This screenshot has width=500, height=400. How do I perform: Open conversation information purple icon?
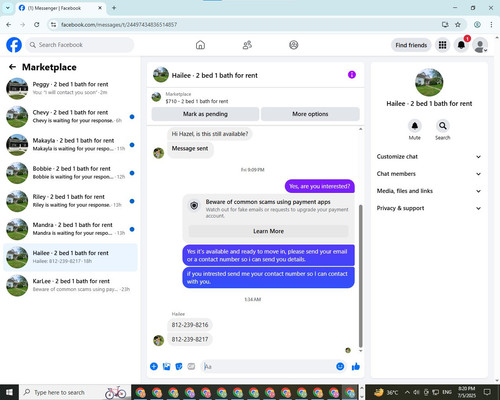[352, 75]
